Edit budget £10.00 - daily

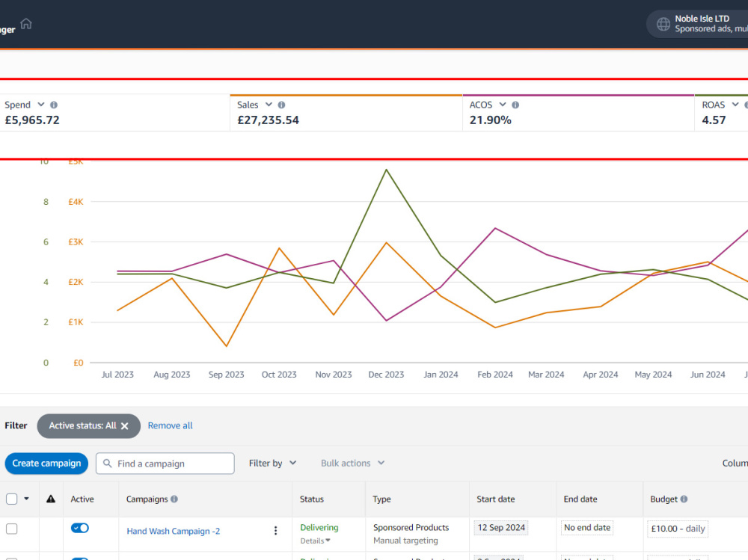(x=678, y=529)
